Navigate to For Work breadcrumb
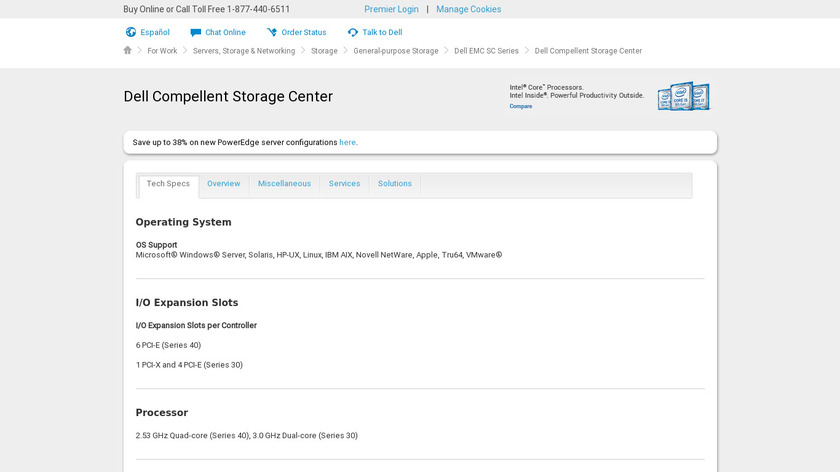 coord(162,51)
